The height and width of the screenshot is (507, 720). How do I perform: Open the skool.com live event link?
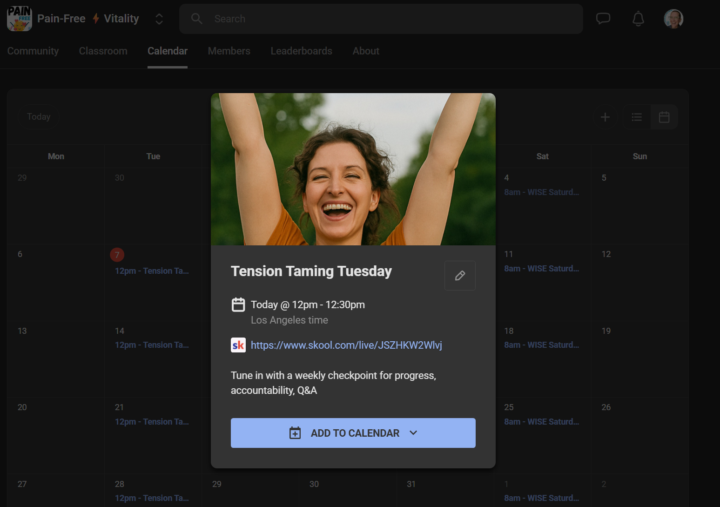346,345
